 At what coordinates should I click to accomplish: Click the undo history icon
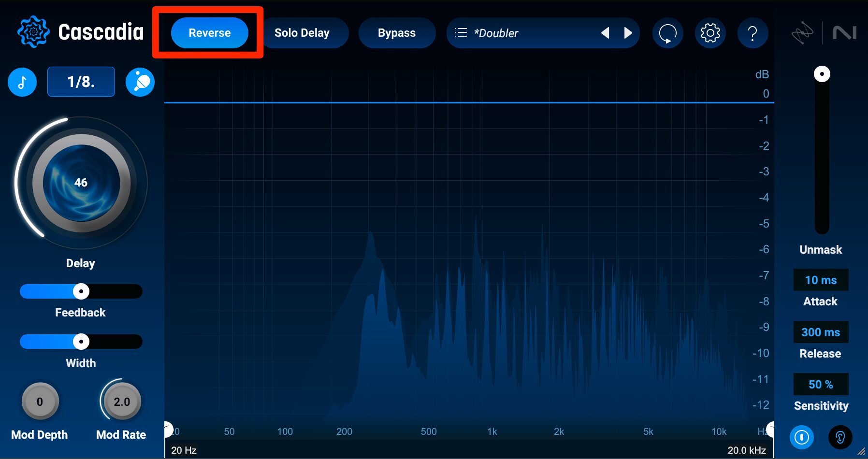click(x=667, y=33)
